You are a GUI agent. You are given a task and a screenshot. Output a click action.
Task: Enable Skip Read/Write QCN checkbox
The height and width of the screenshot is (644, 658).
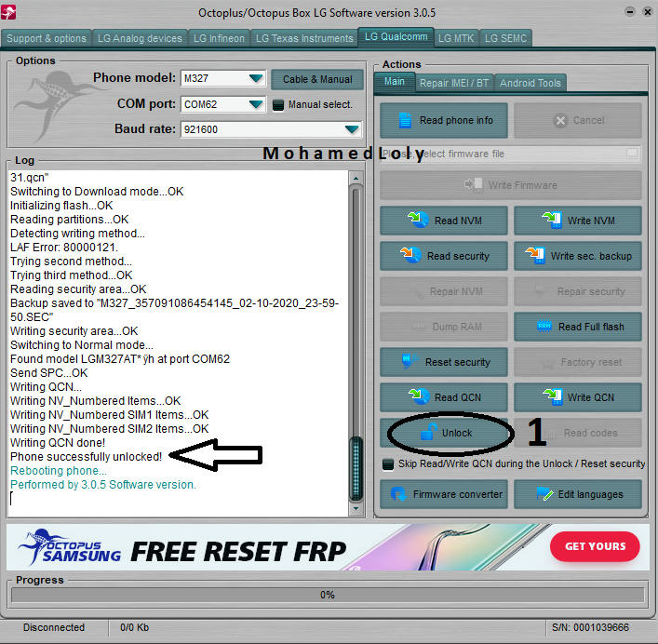[388, 464]
